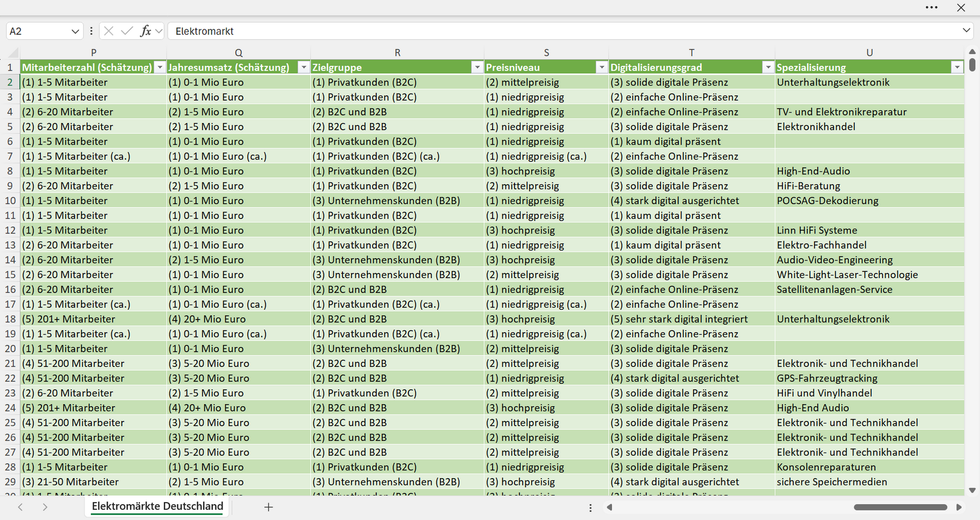
Task: Click the Select All corner triangle
Action: [x=13, y=52]
